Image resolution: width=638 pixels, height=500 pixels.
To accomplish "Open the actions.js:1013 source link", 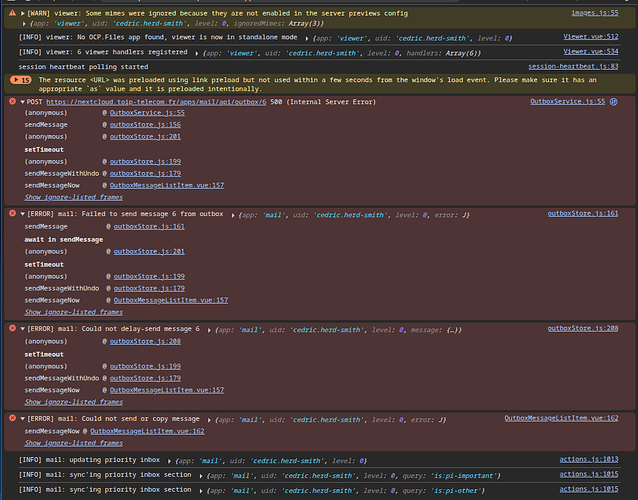I will (589, 459).
